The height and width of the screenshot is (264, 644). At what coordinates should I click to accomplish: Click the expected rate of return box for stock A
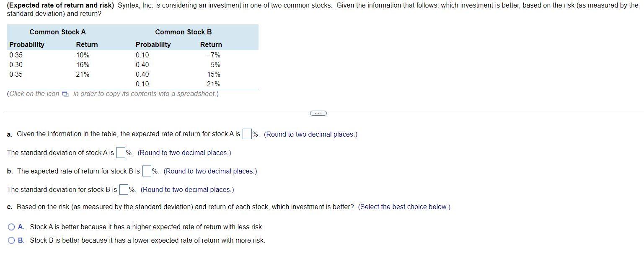246,134
